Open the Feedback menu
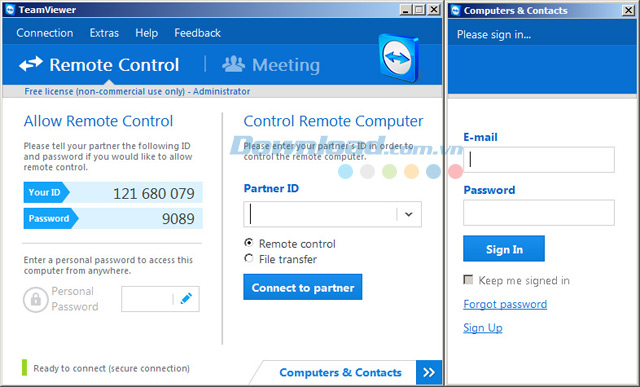The image size is (640, 387). click(198, 33)
